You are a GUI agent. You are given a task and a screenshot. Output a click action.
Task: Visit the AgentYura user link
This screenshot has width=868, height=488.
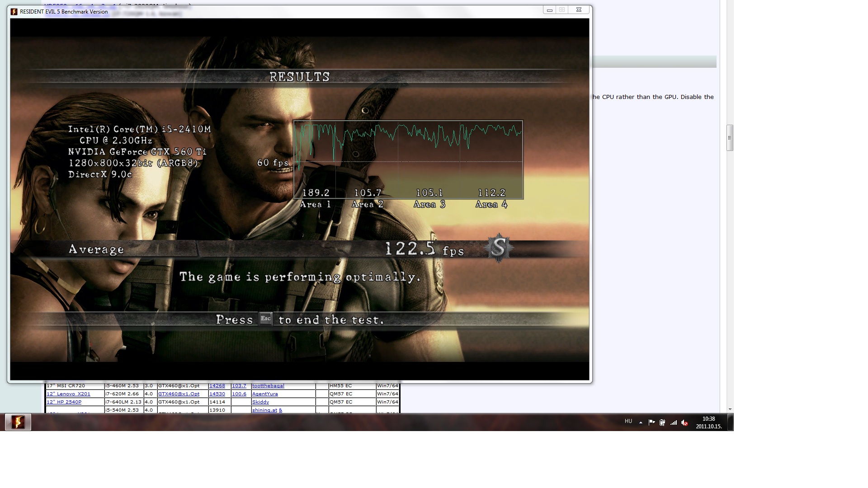coord(265,394)
